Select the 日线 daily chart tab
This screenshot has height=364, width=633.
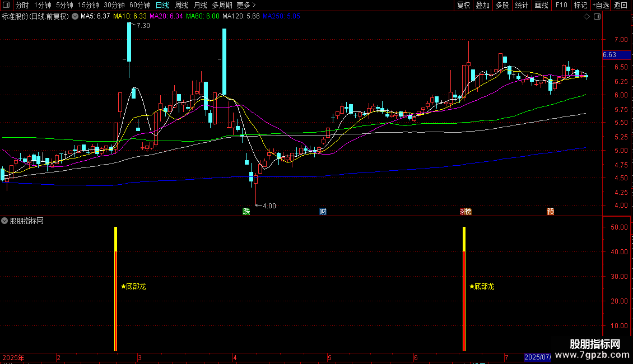tap(162, 5)
